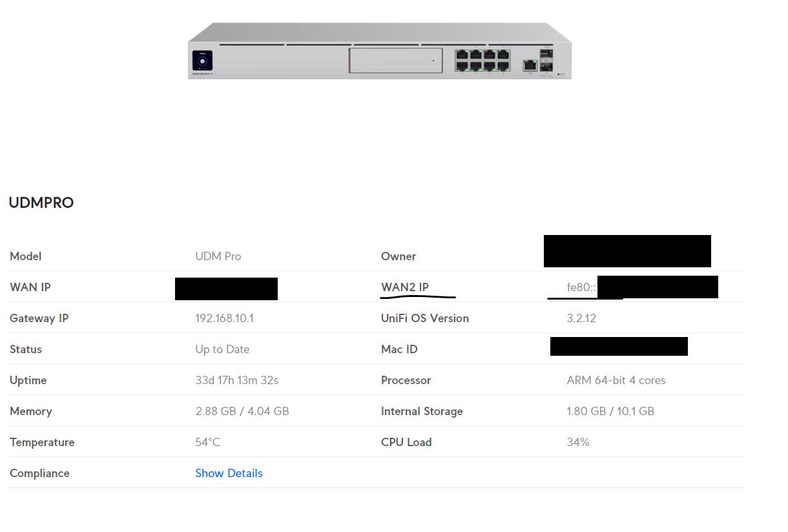The width and height of the screenshot is (788, 532).
Task: Click the Gateway IP label
Action: pos(39,318)
